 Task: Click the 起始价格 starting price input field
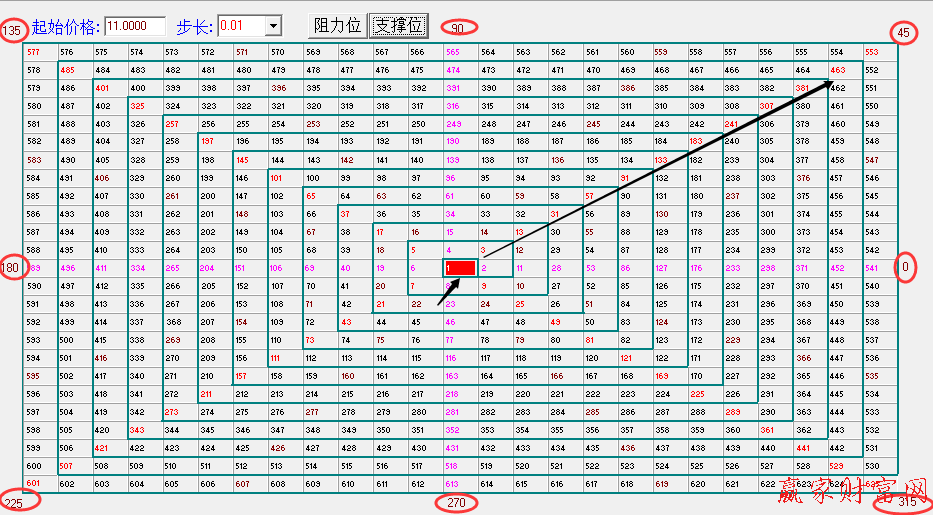(134, 25)
